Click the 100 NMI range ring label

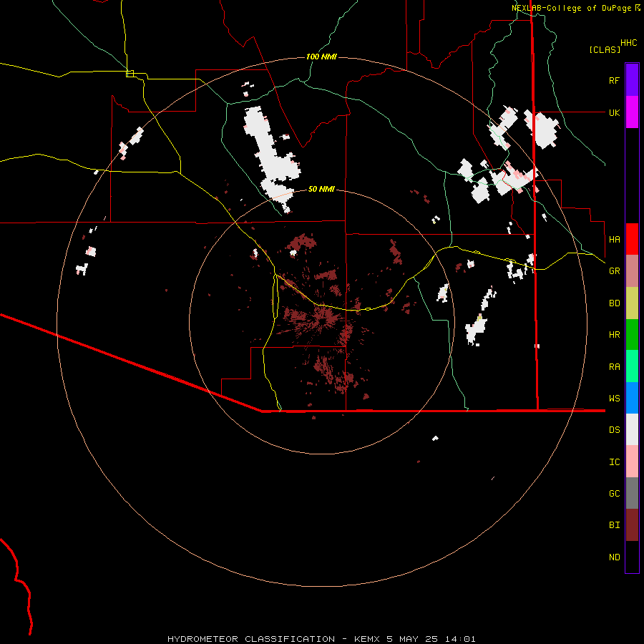coord(321,57)
